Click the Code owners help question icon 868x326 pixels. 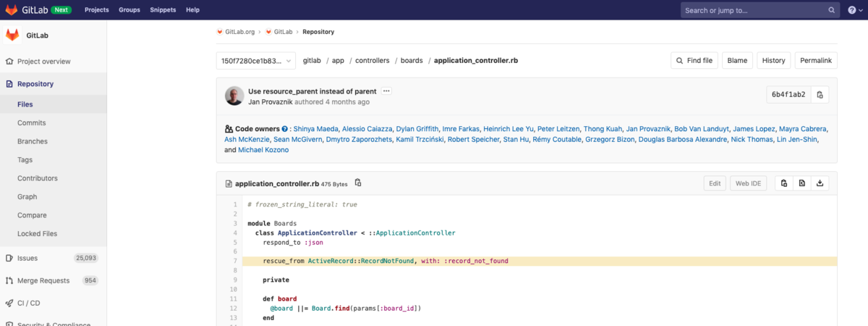[x=284, y=129]
